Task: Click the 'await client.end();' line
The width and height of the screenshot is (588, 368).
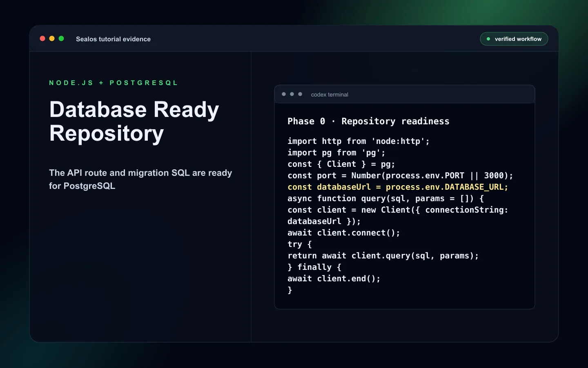Action: pos(334,278)
